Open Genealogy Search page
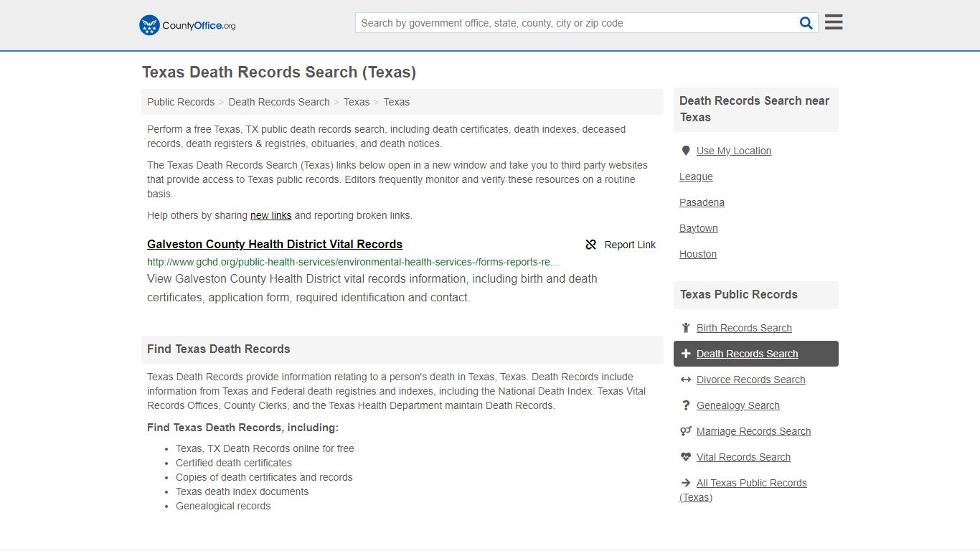This screenshot has height=551, width=980. click(x=738, y=405)
